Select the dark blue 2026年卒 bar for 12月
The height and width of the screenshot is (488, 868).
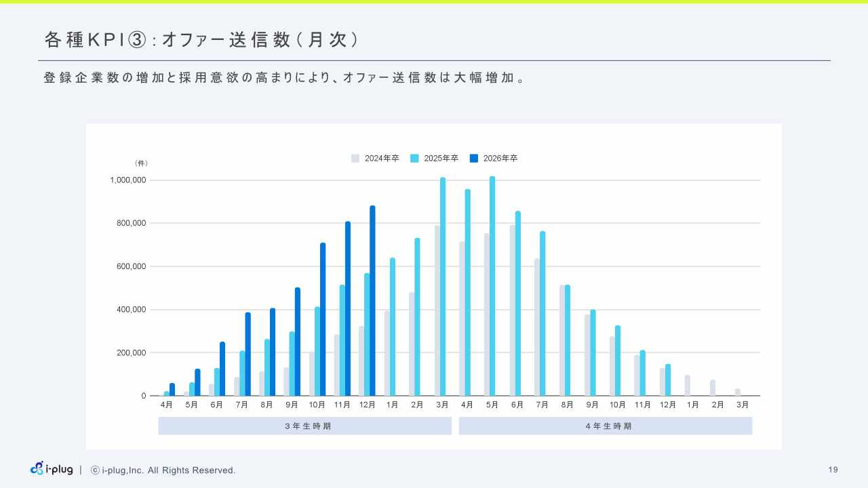click(x=372, y=302)
